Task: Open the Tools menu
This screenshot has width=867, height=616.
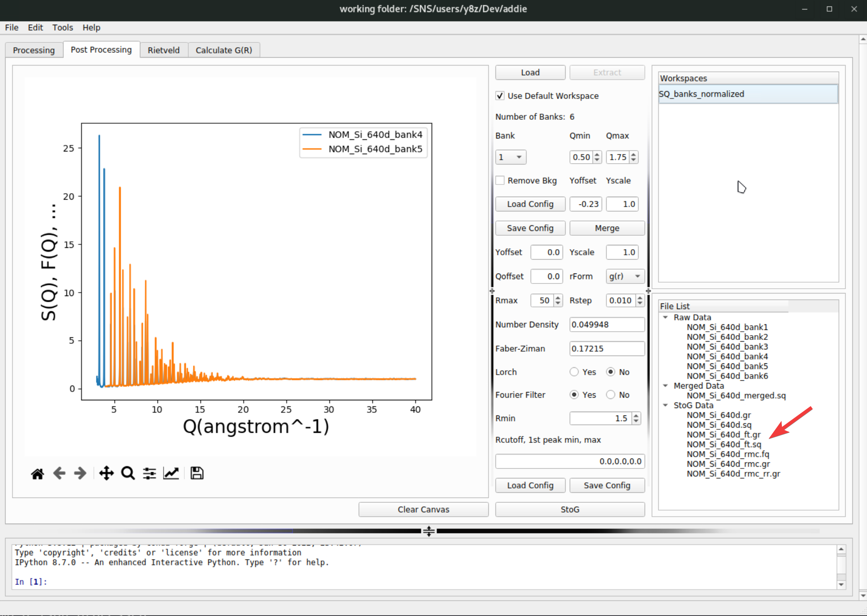Action: click(x=63, y=27)
